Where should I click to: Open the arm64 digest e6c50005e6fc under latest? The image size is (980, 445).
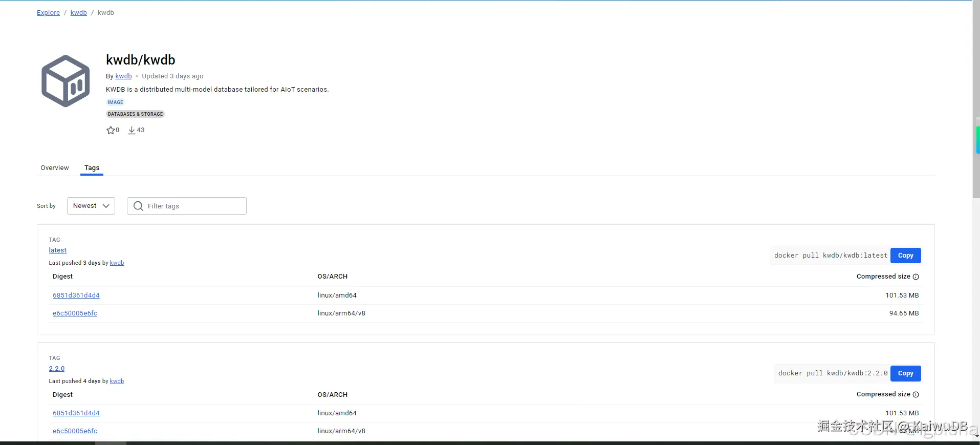coord(75,313)
